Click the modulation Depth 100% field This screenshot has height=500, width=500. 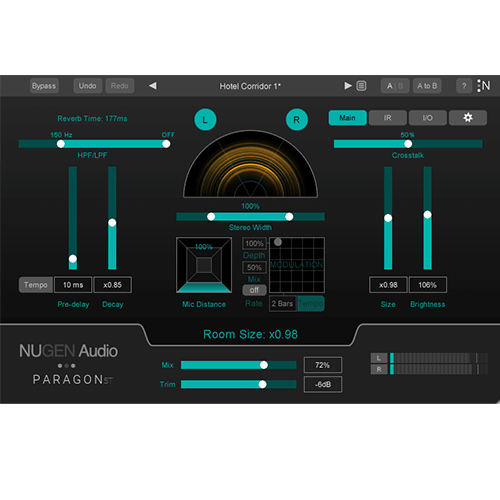[x=254, y=244]
